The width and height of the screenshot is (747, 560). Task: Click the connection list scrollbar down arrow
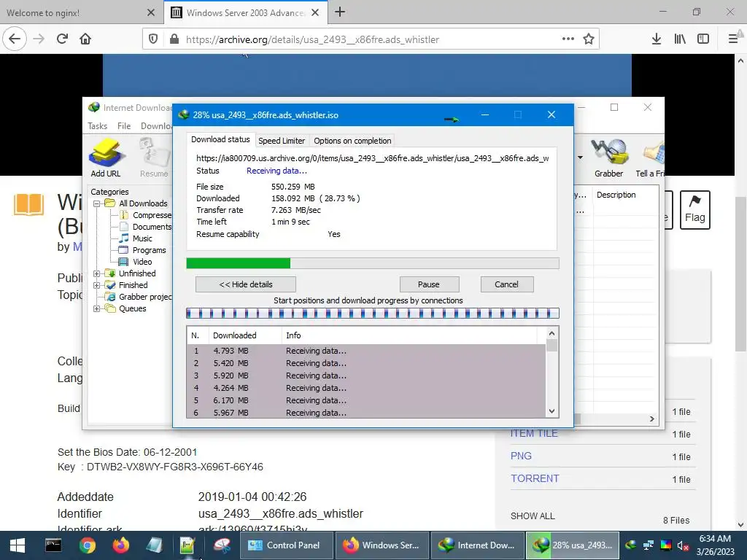[x=551, y=411]
